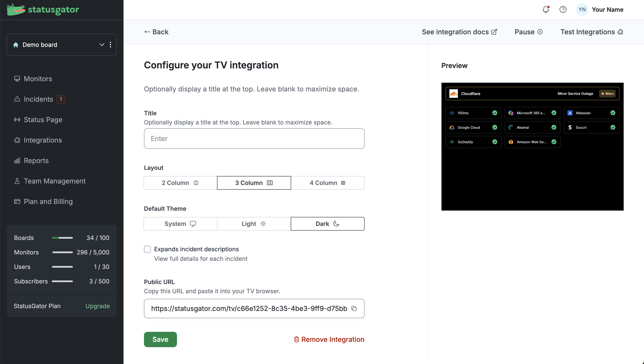
Task: Copy the public URL with copy icon
Action: click(x=354, y=308)
